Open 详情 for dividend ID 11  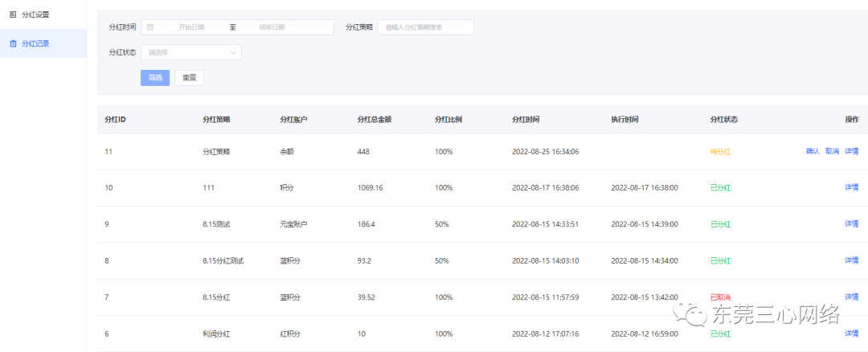point(851,151)
